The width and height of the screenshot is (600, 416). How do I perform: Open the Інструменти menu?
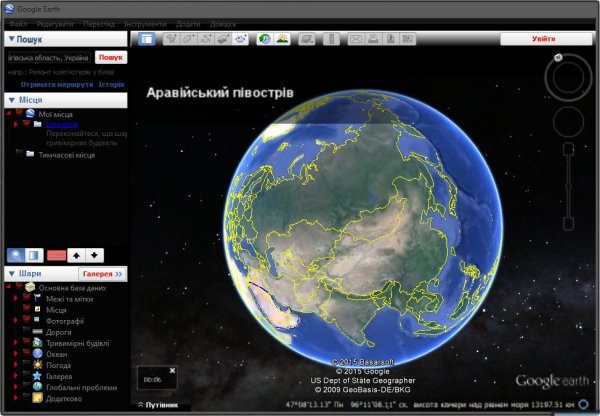(x=145, y=24)
